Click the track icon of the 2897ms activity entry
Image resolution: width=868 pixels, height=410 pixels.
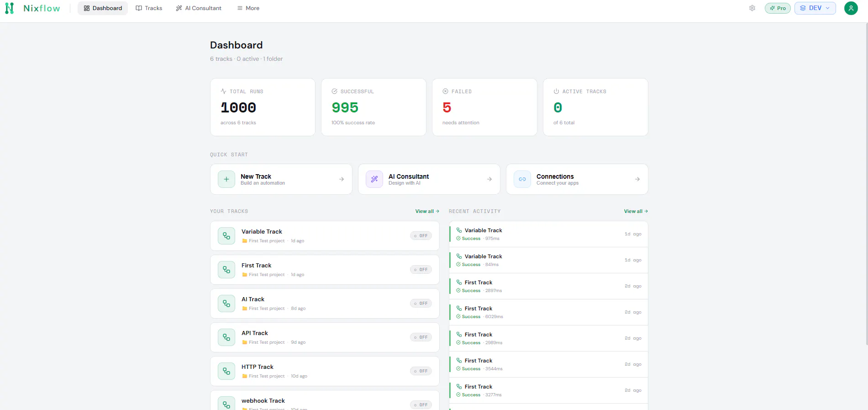pos(459,282)
